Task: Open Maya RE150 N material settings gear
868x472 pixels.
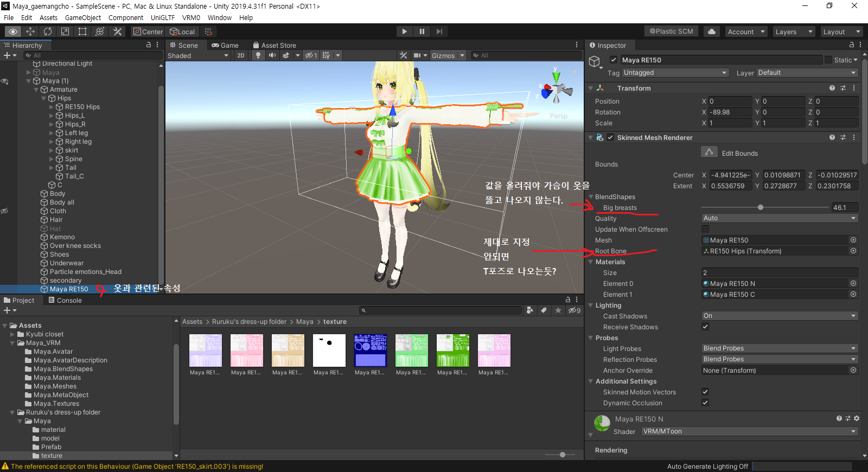Action: click(857, 418)
